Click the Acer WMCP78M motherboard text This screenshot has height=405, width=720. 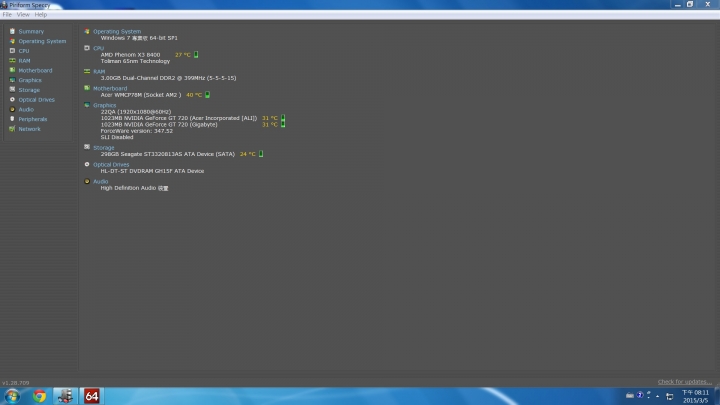(141, 95)
